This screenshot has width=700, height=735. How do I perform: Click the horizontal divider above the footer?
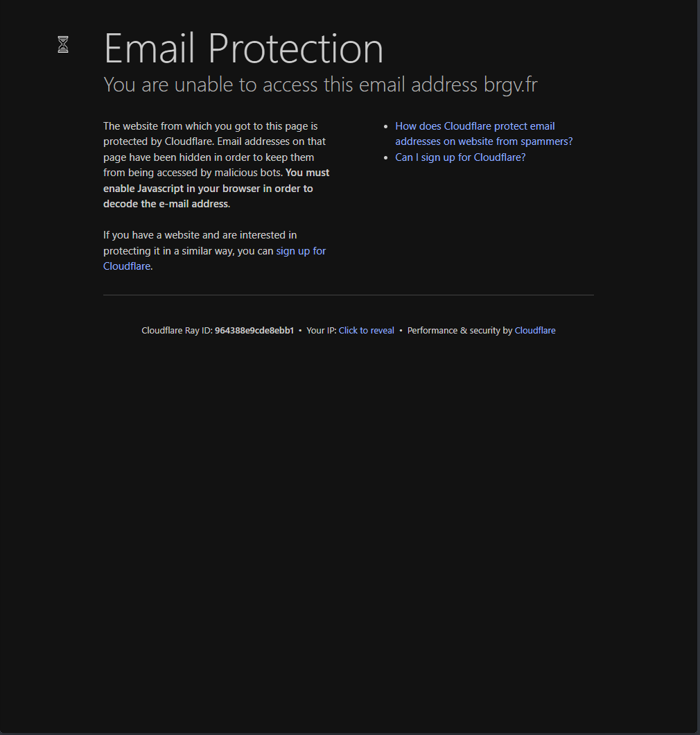(348, 295)
